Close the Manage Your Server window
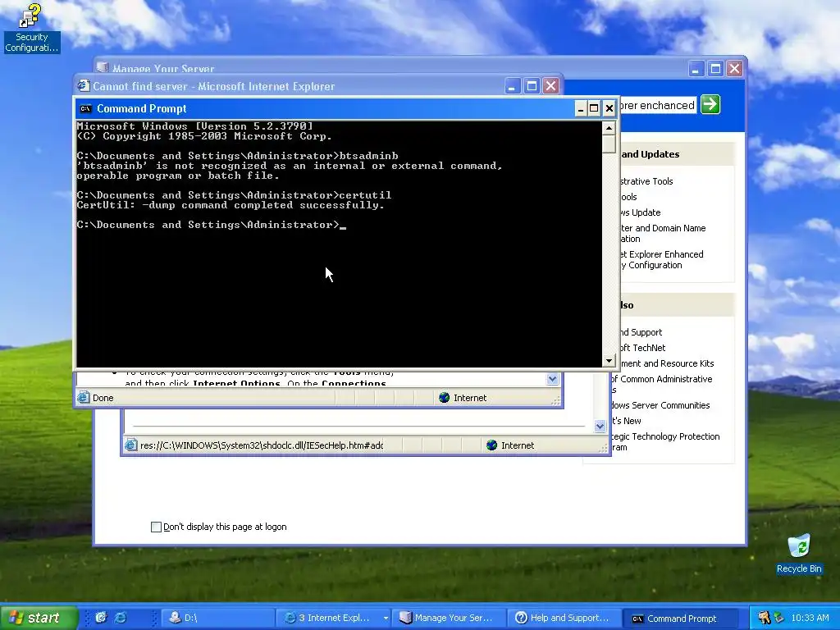This screenshot has height=630, width=840. pyautogui.click(x=734, y=69)
